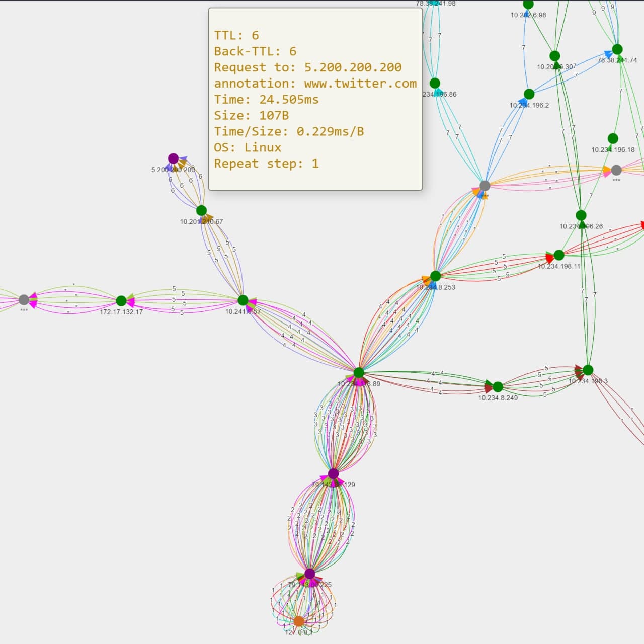Click the orange 127.0.0.1 source node

coord(299,621)
